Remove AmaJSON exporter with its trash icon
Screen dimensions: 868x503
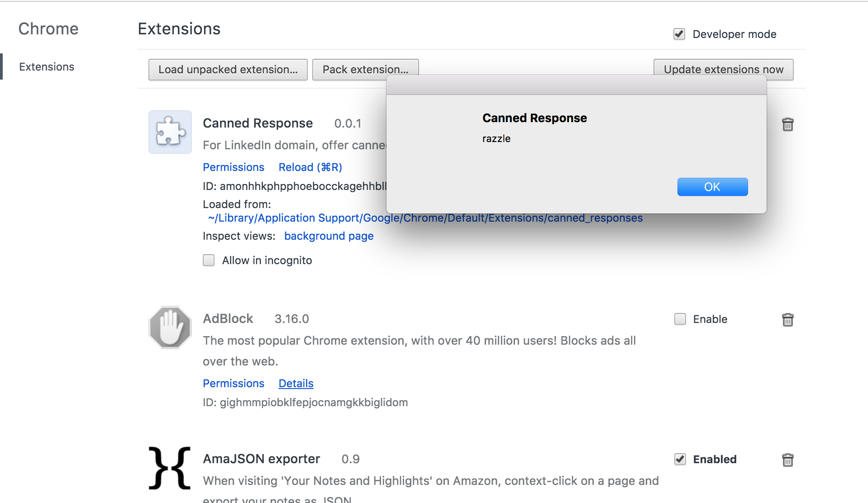point(787,460)
